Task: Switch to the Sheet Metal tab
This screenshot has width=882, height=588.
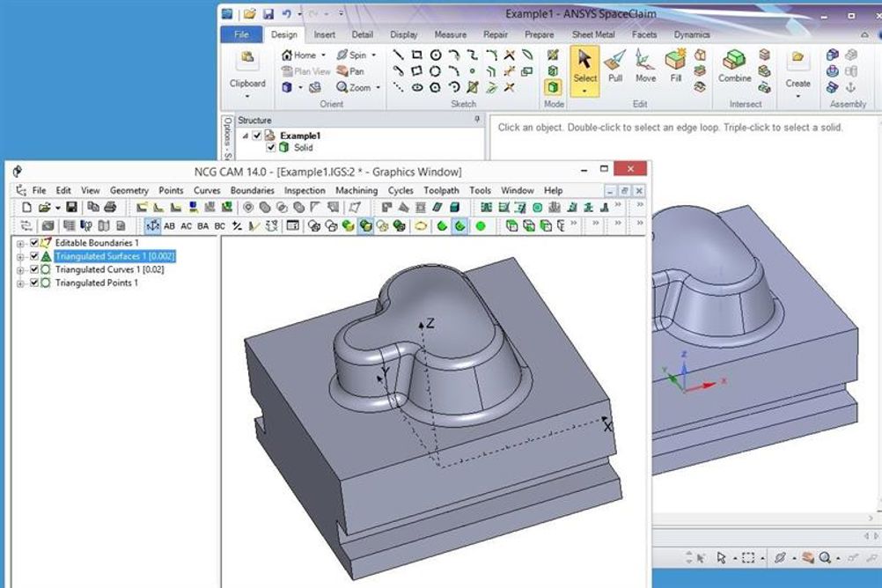Action: click(593, 35)
